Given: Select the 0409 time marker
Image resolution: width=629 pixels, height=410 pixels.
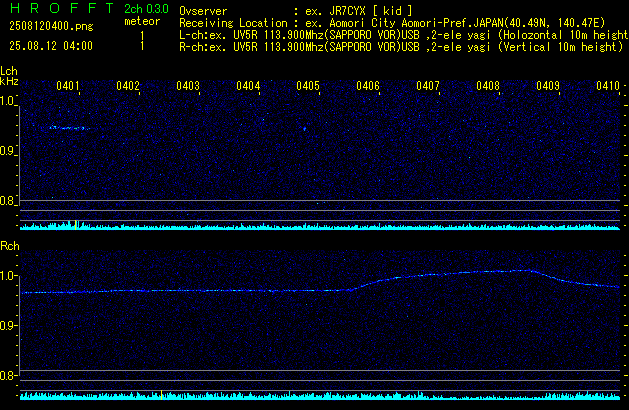Looking at the screenshot, I should point(548,86).
